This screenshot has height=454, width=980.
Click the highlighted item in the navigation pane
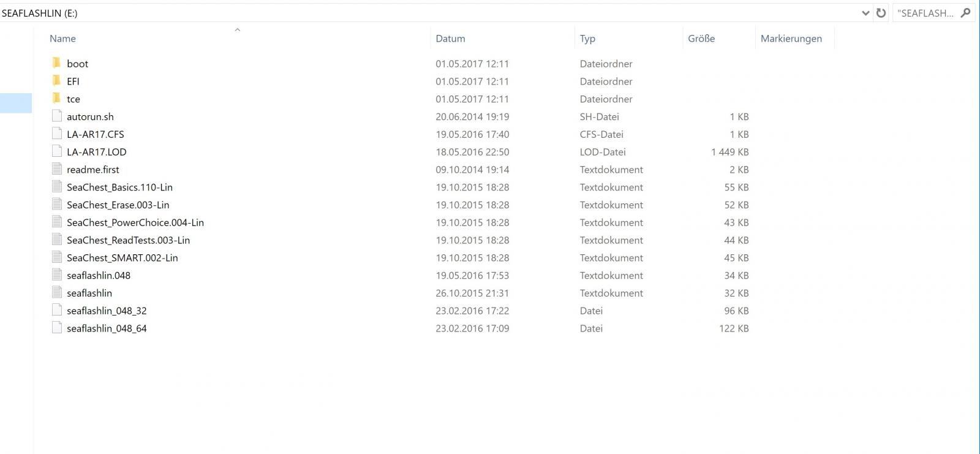pyautogui.click(x=16, y=103)
